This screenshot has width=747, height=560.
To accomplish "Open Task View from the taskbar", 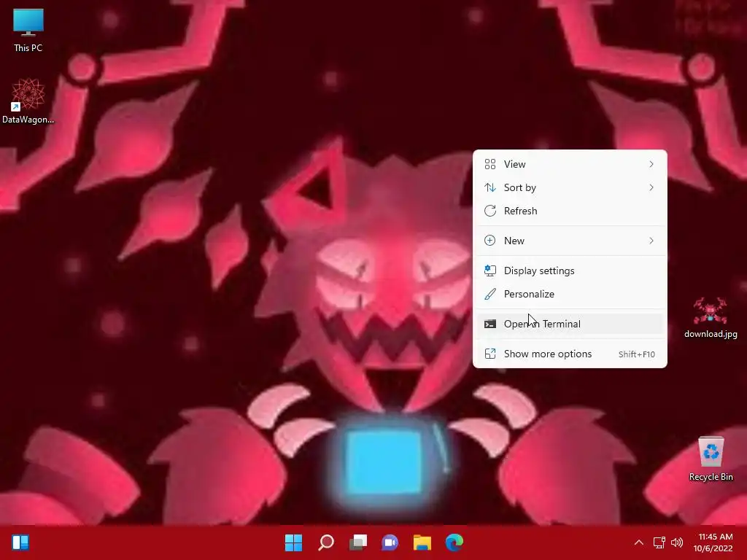I will pos(358,542).
